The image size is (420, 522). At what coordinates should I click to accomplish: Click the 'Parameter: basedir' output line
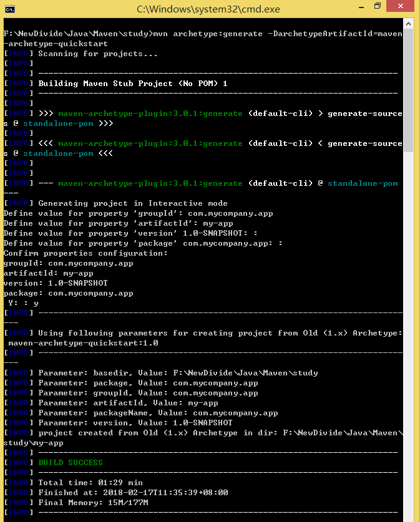pos(178,373)
